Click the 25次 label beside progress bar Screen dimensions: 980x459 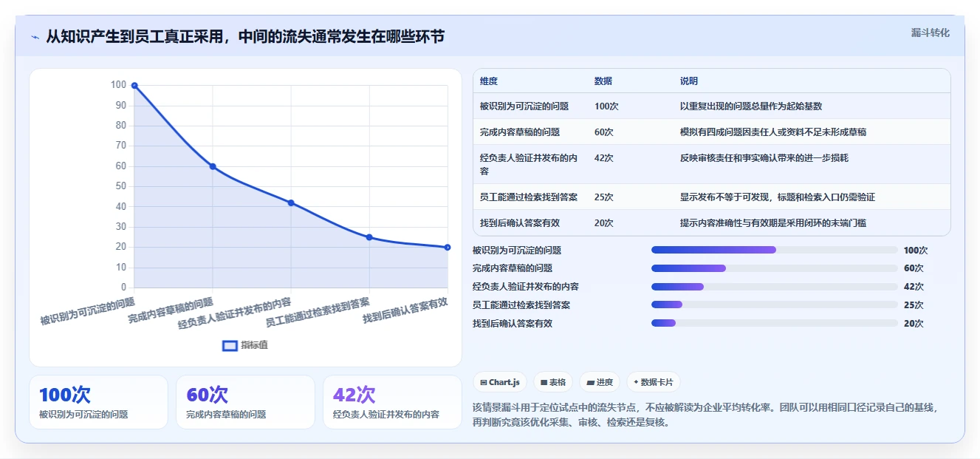pyautogui.click(x=914, y=305)
